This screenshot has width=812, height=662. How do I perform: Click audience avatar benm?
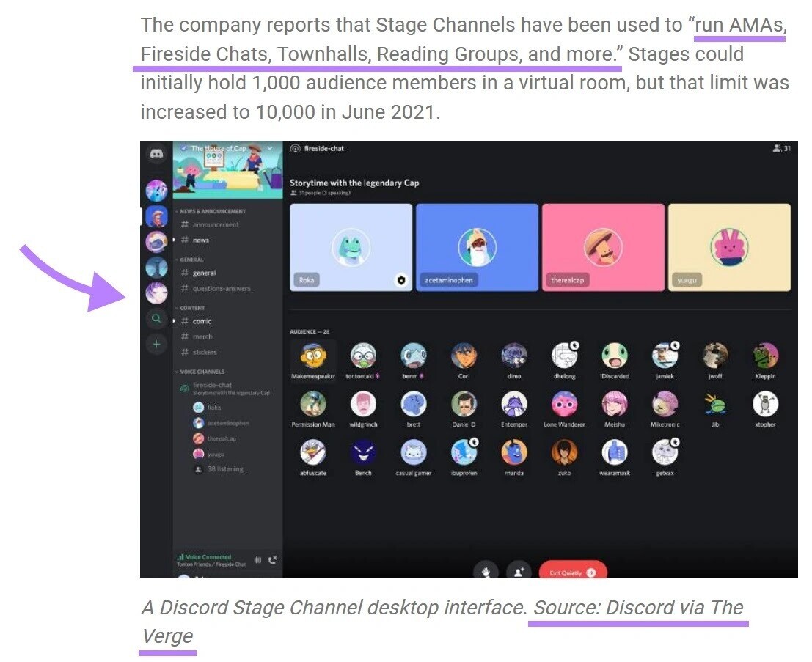(413, 356)
